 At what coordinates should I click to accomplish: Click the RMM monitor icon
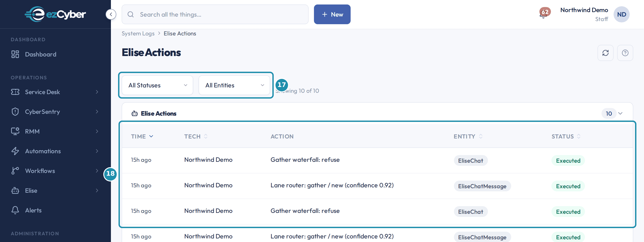coord(15,131)
